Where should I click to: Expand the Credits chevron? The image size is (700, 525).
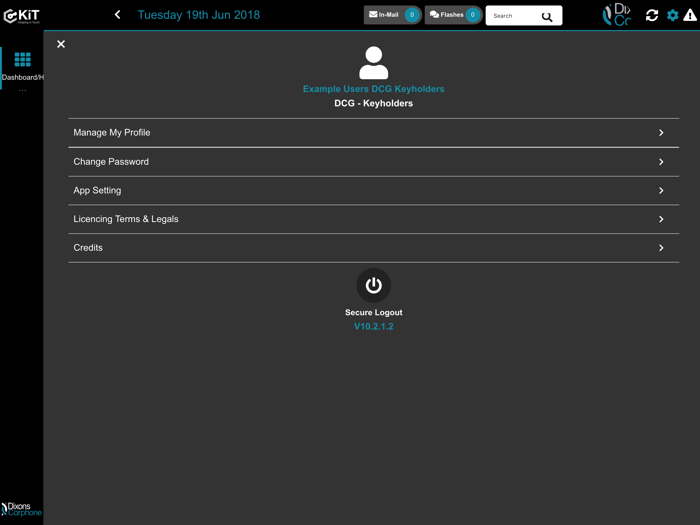(x=661, y=248)
